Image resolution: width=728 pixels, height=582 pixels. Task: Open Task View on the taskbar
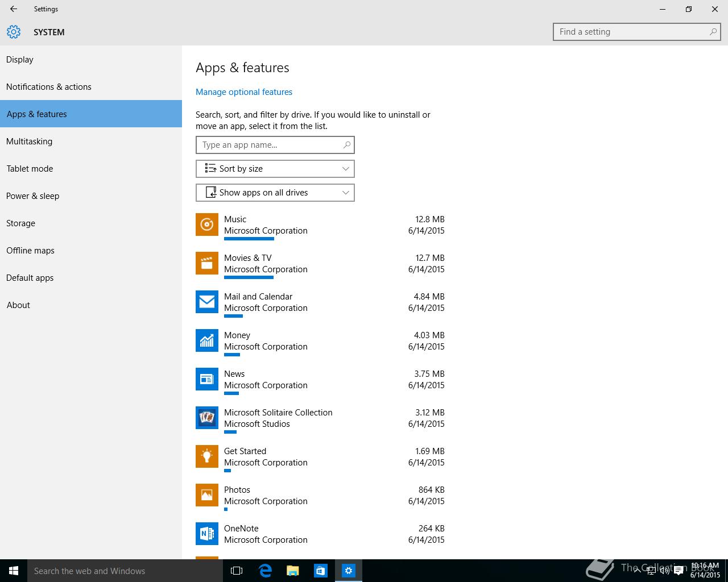237,571
